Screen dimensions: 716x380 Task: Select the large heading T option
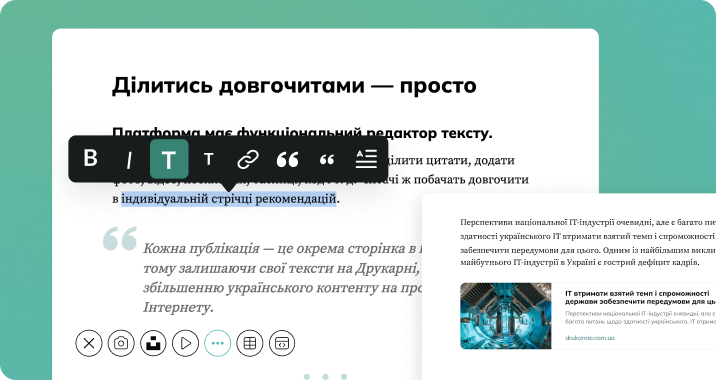click(169, 159)
